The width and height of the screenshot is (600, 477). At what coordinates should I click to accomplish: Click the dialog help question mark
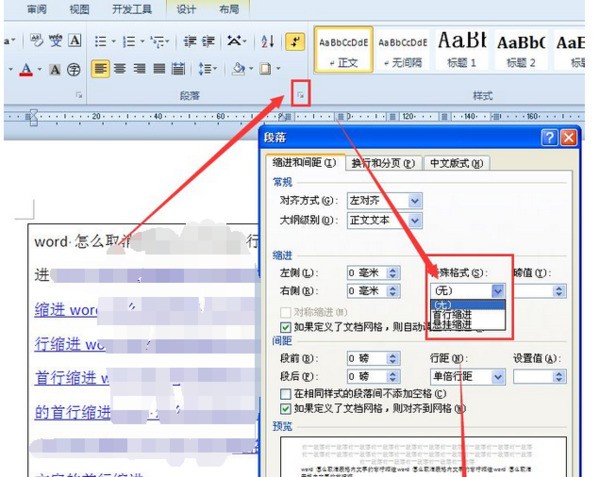point(548,137)
